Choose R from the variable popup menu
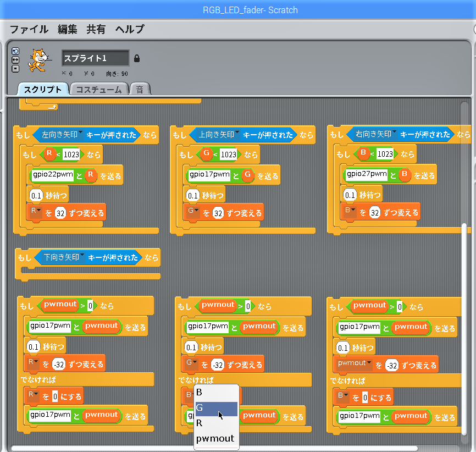Viewport: 476px width, 452px height. (x=217, y=423)
